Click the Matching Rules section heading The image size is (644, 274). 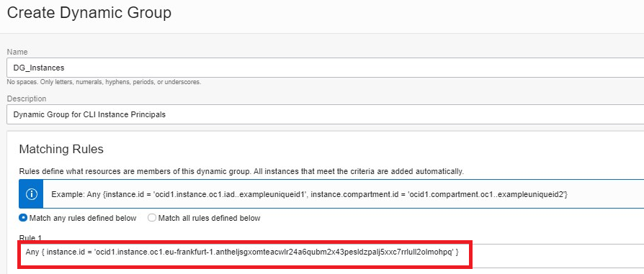(x=61, y=149)
